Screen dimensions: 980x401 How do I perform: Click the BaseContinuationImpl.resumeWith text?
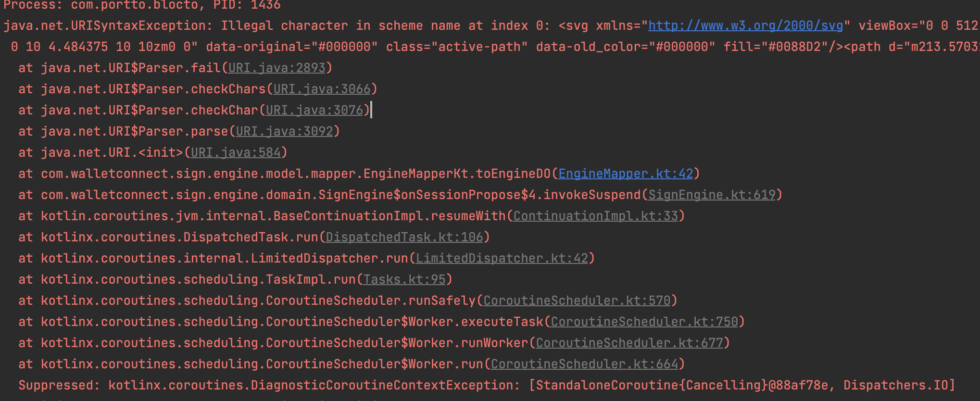(x=389, y=216)
